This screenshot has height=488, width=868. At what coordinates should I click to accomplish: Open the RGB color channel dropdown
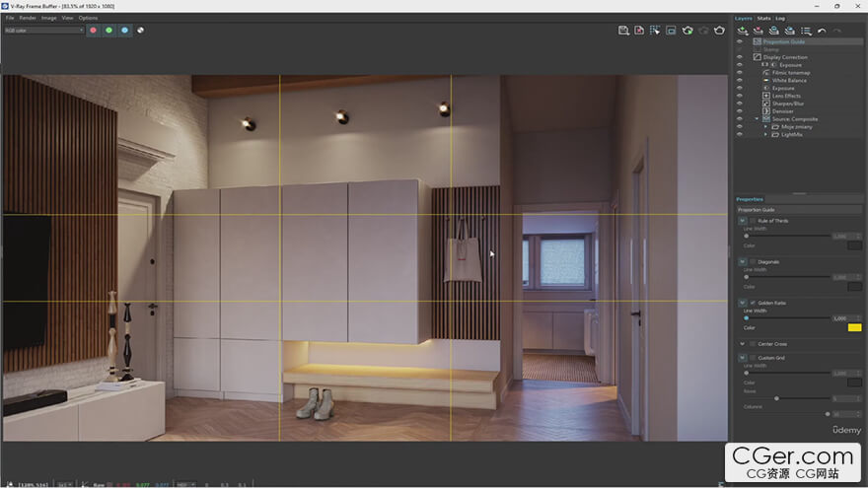click(43, 31)
